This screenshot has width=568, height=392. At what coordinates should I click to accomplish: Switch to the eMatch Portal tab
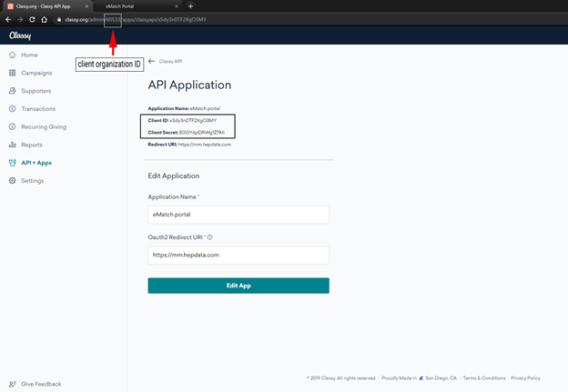pos(139,6)
